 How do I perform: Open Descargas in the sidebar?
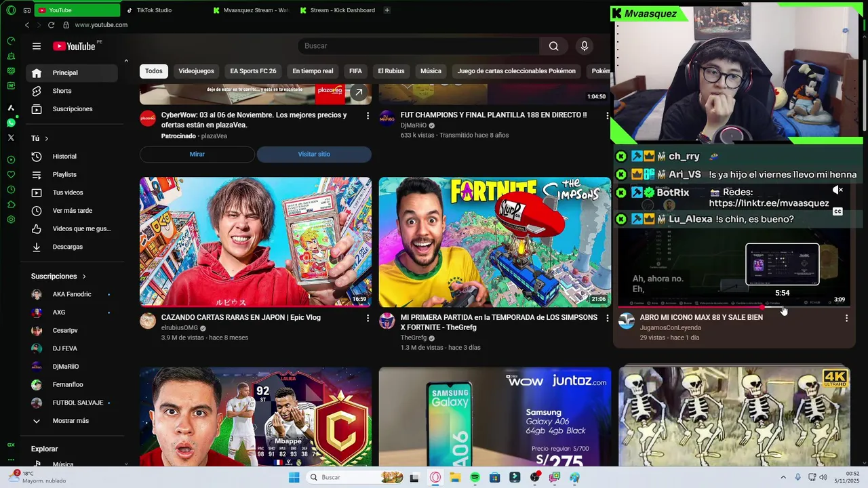(71, 247)
